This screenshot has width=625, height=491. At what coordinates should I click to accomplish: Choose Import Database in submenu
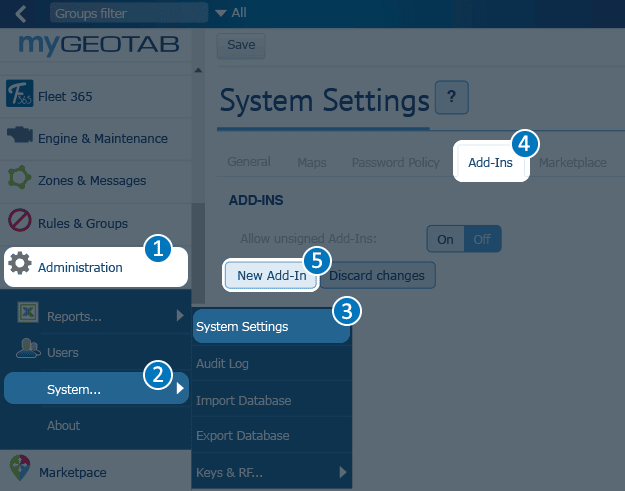coord(271,400)
